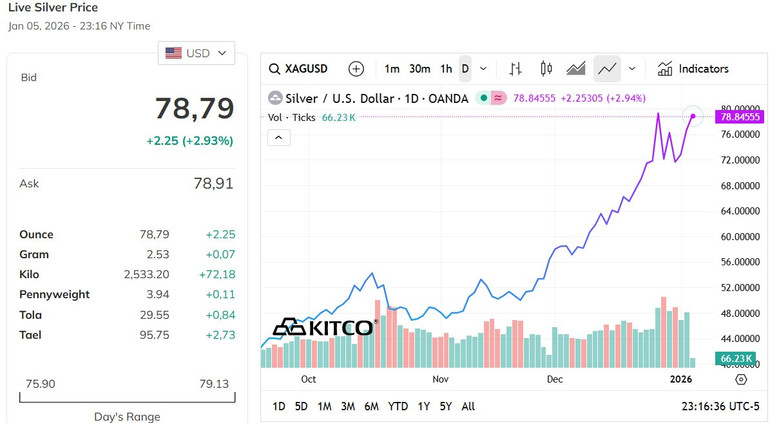This screenshot has width=770, height=423.
Task: Click the add symbol plus icon
Action: pyautogui.click(x=356, y=69)
